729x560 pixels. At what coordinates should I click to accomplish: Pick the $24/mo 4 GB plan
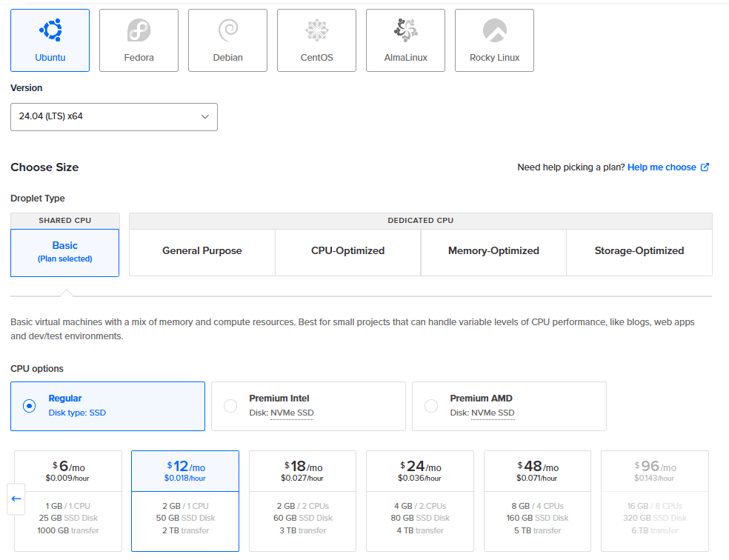[x=420, y=500]
